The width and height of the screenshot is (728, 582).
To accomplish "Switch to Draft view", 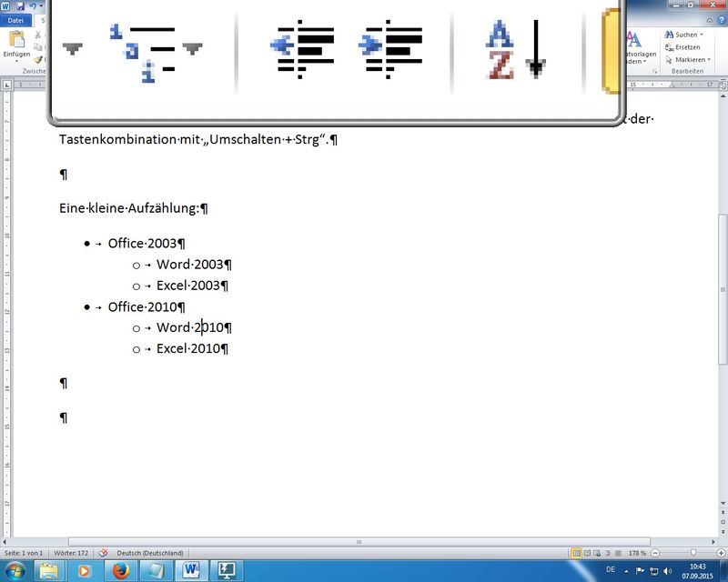I will tap(618, 553).
